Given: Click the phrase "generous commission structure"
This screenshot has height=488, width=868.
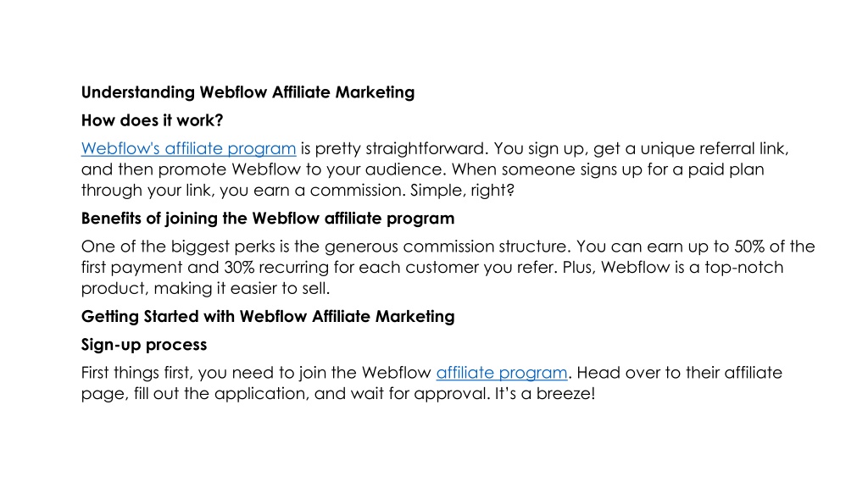Looking at the screenshot, I should (446, 247).
